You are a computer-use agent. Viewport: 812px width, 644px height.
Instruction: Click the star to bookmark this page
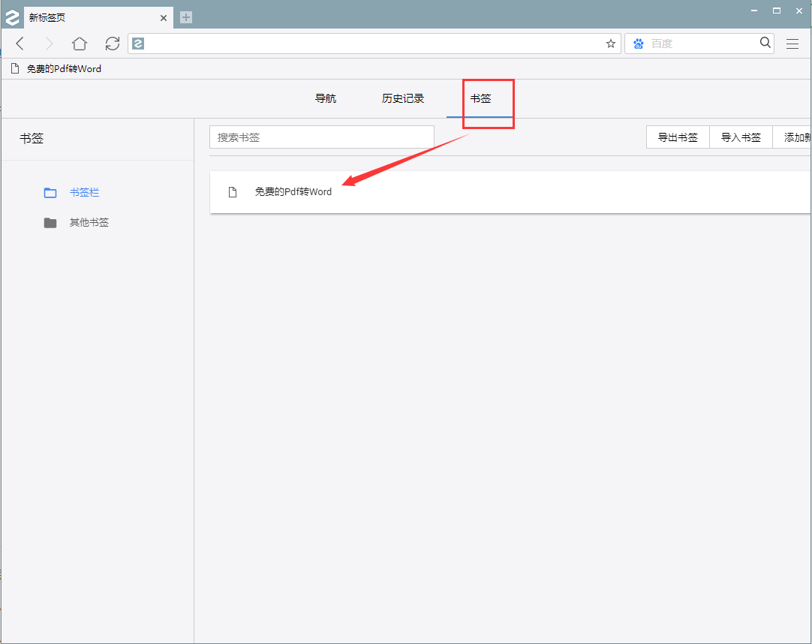(x=610, y=44)
